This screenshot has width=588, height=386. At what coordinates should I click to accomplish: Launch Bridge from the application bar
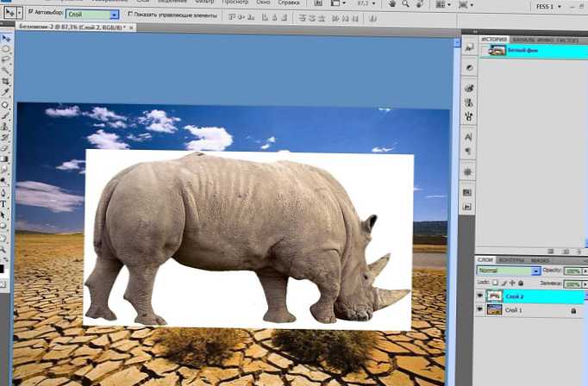318,3
